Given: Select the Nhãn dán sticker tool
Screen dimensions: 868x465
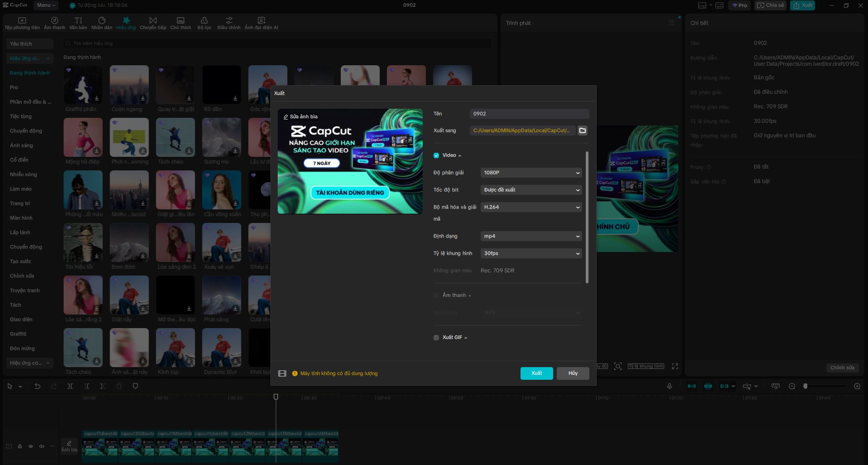Looking at the screenshot, I should tap(103, 23).
